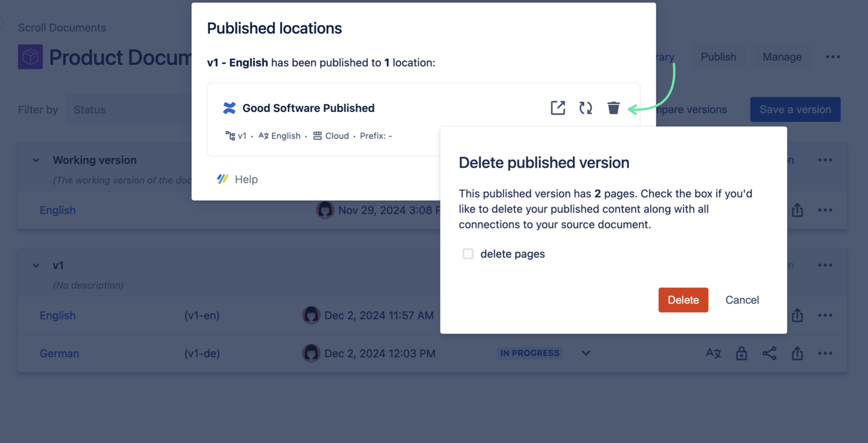Click the Help icon in Published locations dialog
Image resolution: width=868 pixels, height=443 pixels.
[x=223, y=179]
